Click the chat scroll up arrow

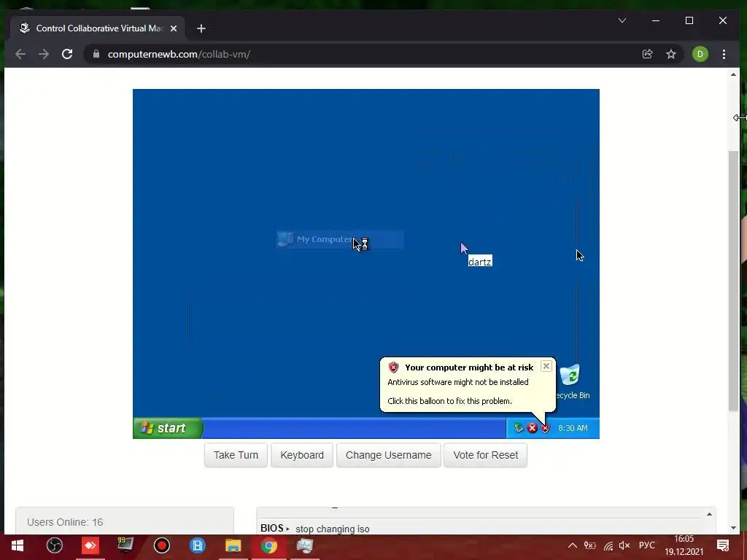point(709,514)
